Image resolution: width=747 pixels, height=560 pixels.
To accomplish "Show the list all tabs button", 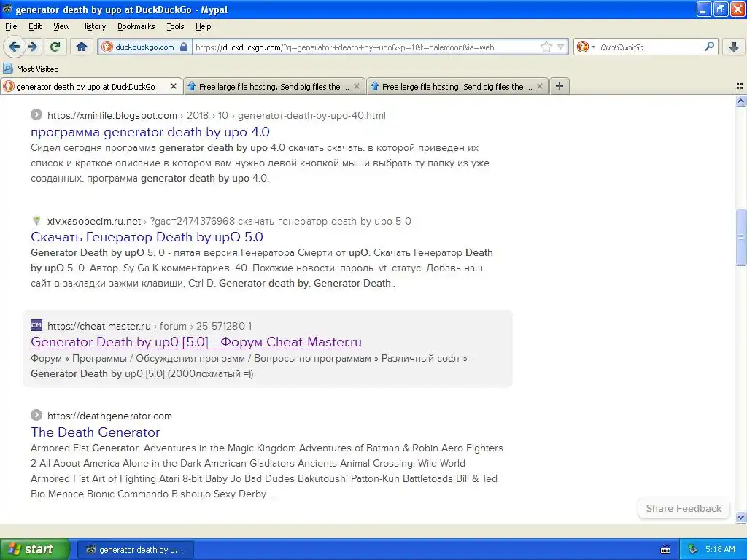I will point(740,86).
